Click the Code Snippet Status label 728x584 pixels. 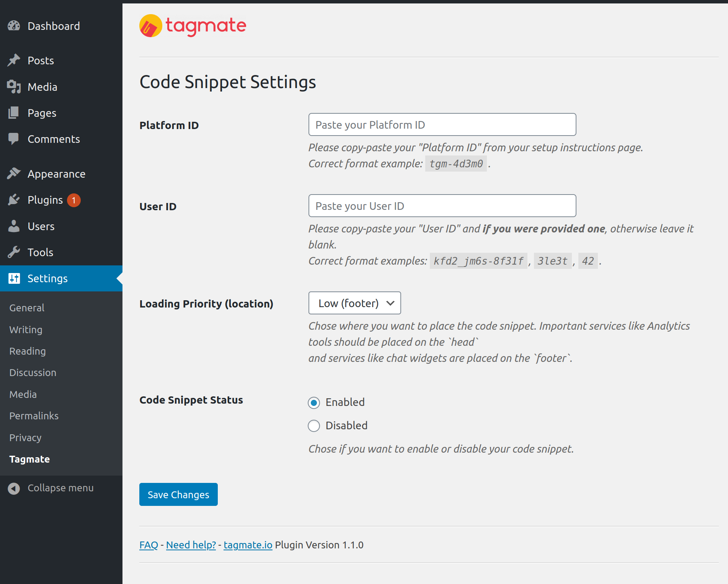[x=191, y=400]
